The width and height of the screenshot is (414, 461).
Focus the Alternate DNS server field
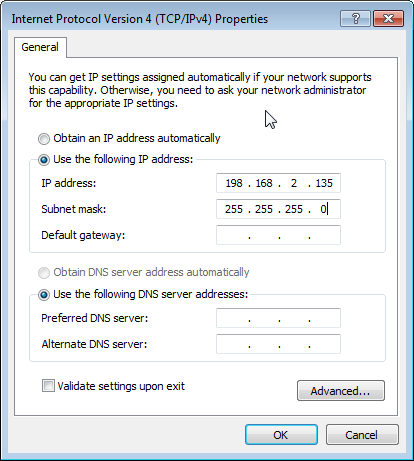pyautogui.click(x=278, y=344)
